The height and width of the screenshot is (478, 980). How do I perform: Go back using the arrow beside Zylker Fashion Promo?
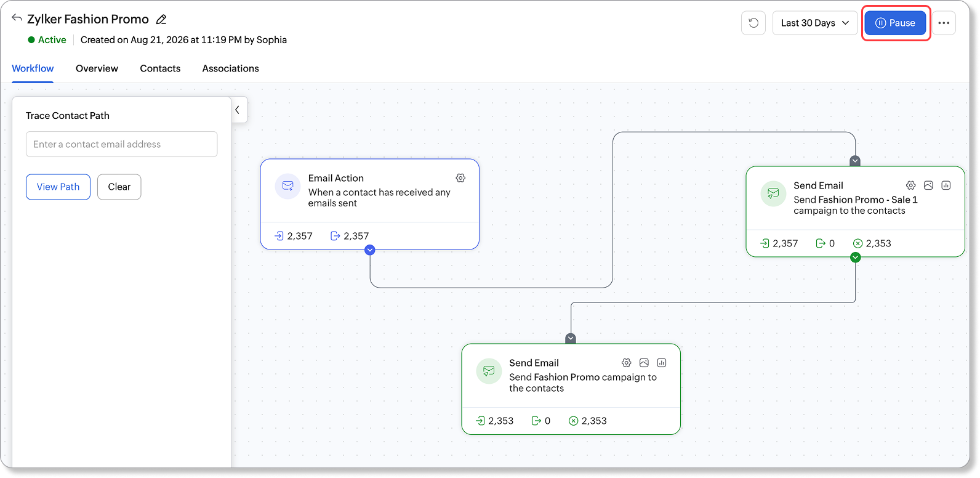(17, 18)
